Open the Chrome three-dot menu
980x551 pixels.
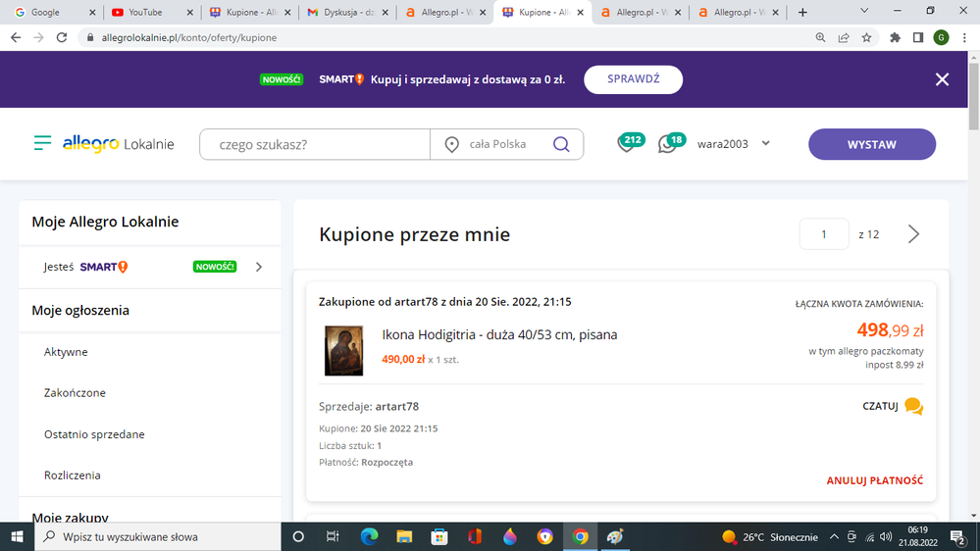pyautogui.click(x=964, y=37)
